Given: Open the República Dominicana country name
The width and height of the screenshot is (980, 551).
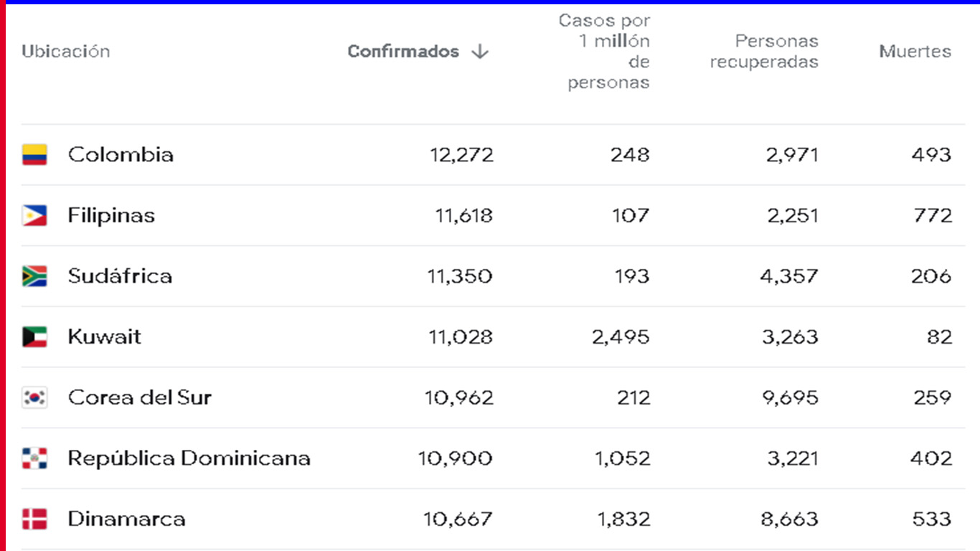Looking at the screenshot, I should [x=189, y=458].
